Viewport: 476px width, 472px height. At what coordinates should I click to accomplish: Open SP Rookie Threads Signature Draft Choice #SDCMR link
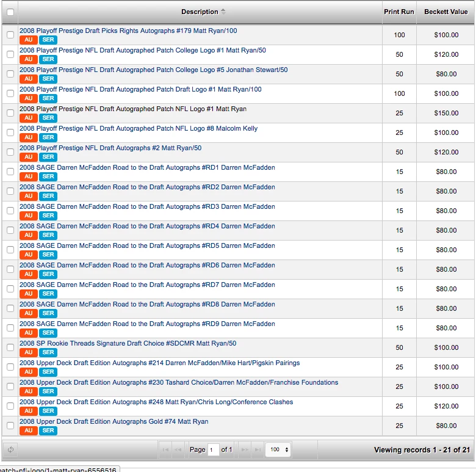[128, 343]
